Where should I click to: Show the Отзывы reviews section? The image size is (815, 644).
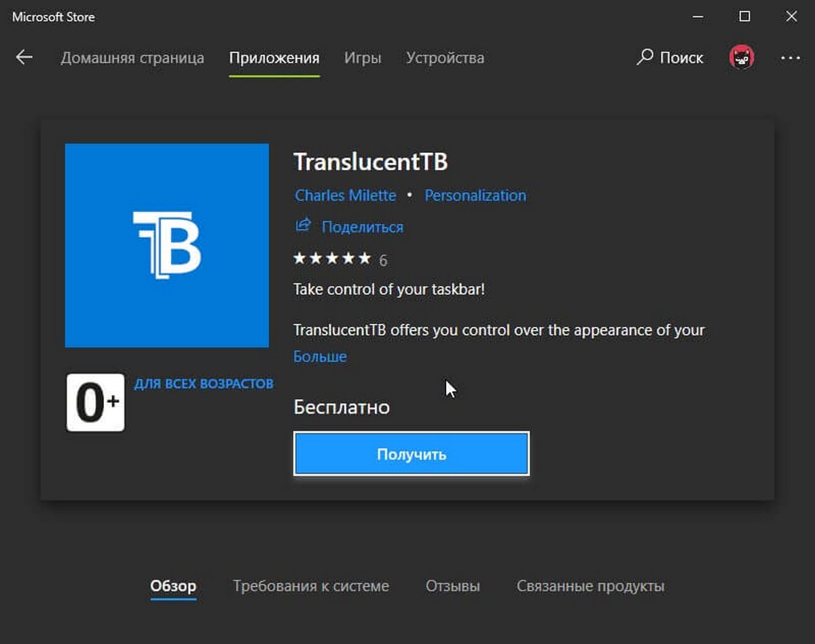453,586
